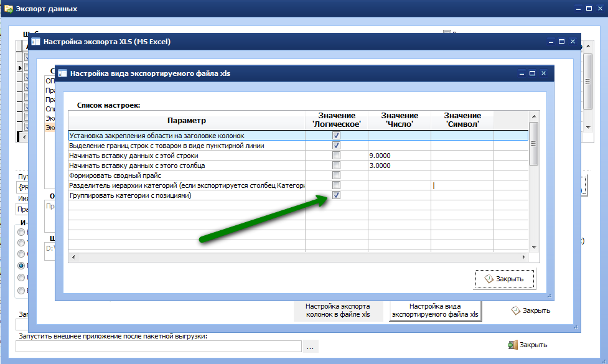Close the xls view settings window

point(544,73)
